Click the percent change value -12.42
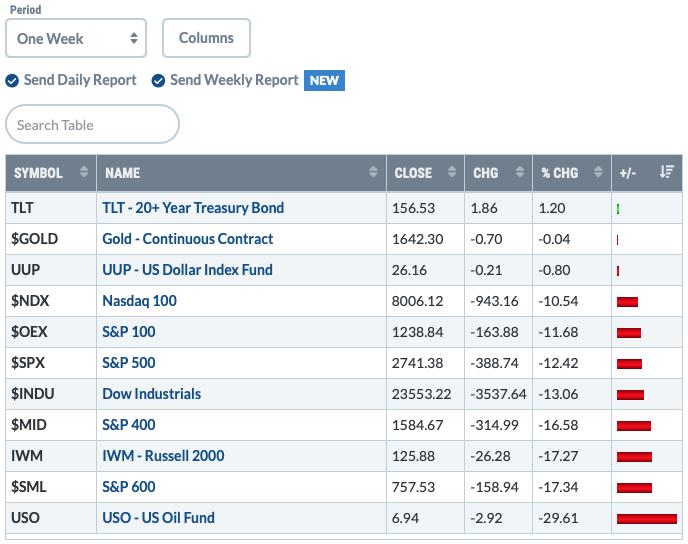The height and width of the screenshot is (544, 688). click(558, 363)
